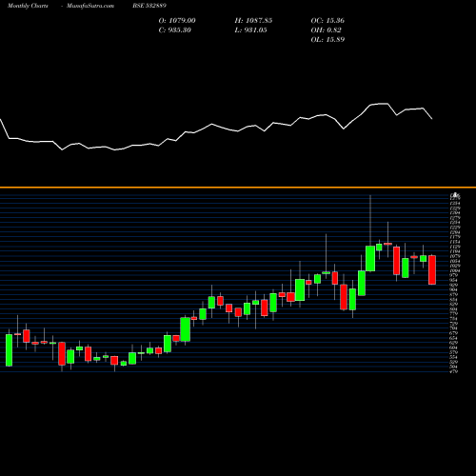This screenshot has height=476, width=476.
Task: Click the 979 price axis label
Action: pos(454,275)
